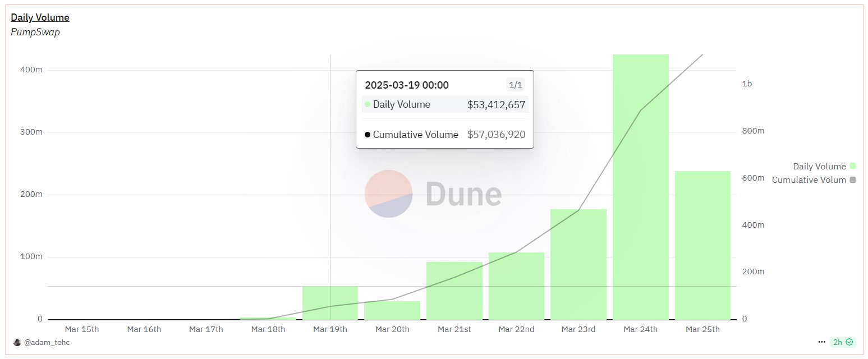
Task: Toggle the Cumulative Volum series in the legend
Action: 810,179
